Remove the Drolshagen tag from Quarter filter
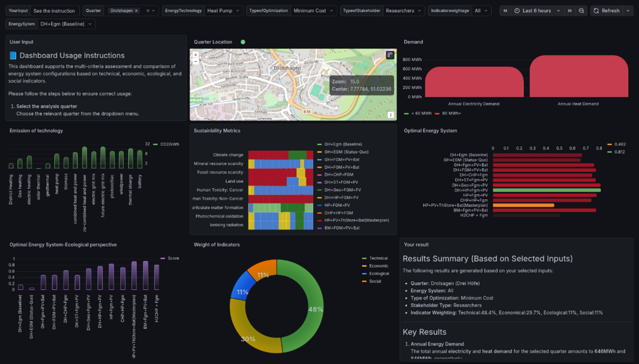 [x=136, y=10]
